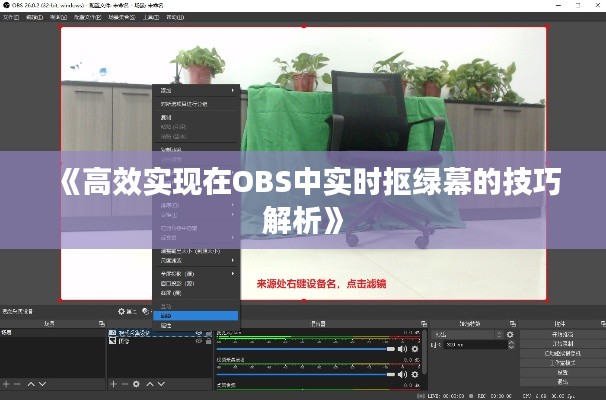Click audio mixer vertical scrollbar
The width and height of the screenshot is (606, 400).
coord(425,352)
